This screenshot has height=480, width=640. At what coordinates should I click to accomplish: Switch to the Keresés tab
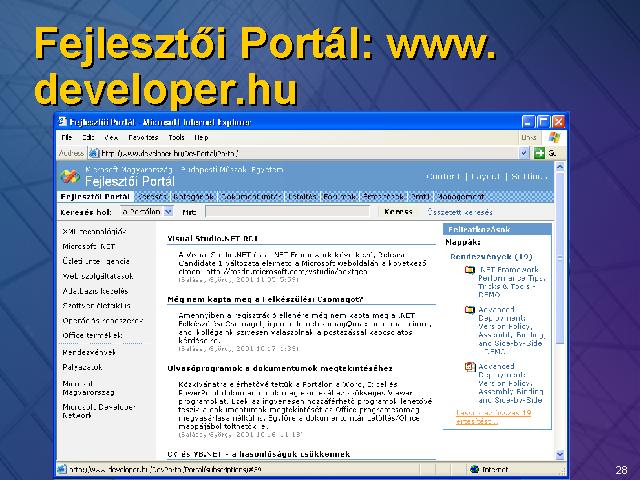152,197
